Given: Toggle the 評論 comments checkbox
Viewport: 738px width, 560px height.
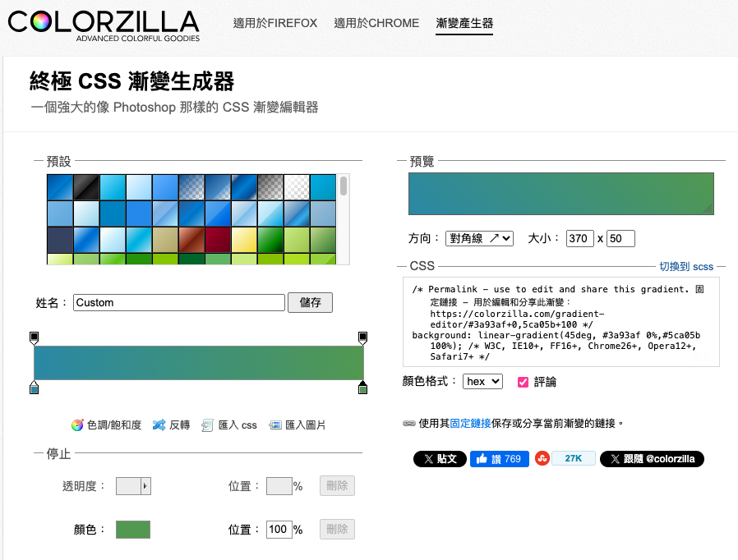Looking at the screenshot, I should (x=523, y=382).
